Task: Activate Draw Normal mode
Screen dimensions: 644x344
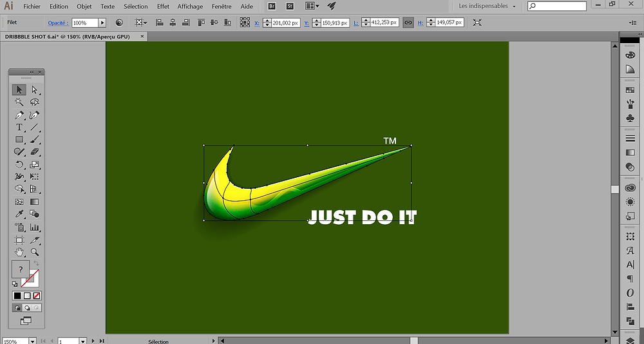Action: pos(17,308)
